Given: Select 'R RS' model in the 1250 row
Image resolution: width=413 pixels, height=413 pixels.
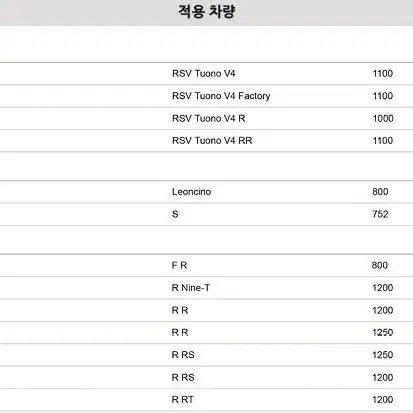Looking at the screenshot, I should (183, 355).
